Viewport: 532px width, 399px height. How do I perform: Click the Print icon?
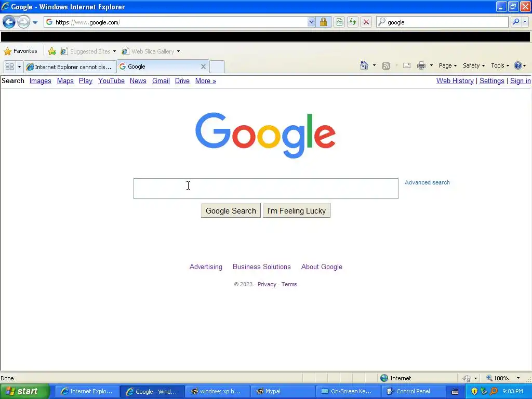(x=421, y=65)
